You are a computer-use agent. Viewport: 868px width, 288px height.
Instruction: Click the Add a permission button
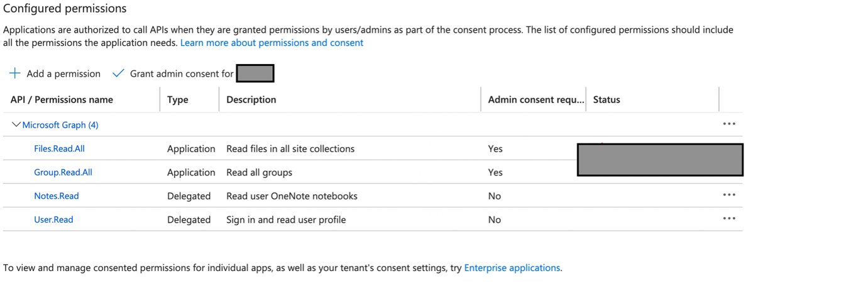(x=63, y=74)
